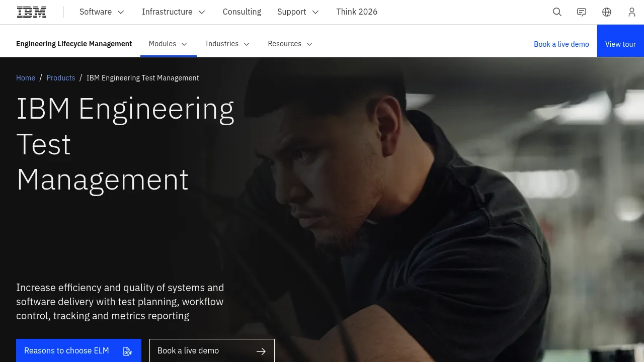Select the Resources tab
The width and height of the screenshot is (644, 362).
290,44
